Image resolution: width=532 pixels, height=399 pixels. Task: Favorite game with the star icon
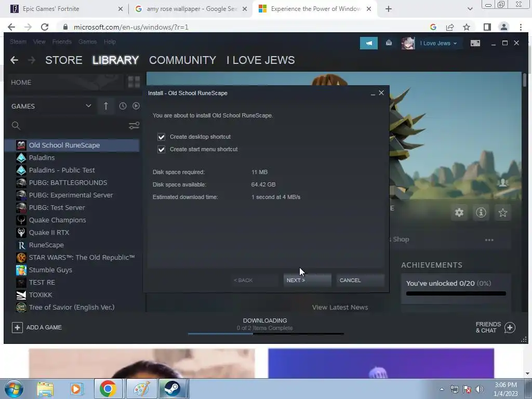pyautogui.click(x=502, y=212)
